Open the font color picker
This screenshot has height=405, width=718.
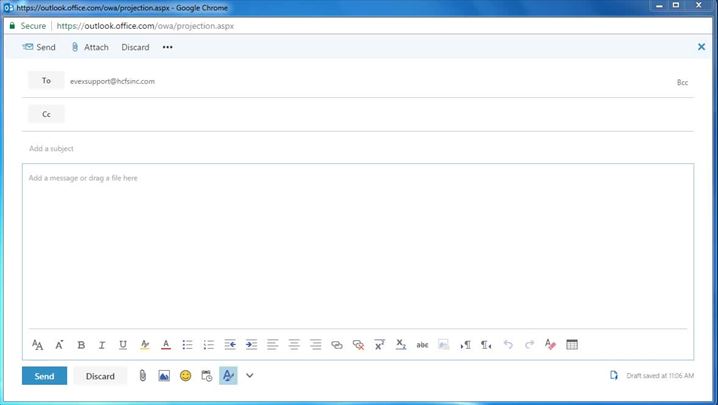point(166,345)
